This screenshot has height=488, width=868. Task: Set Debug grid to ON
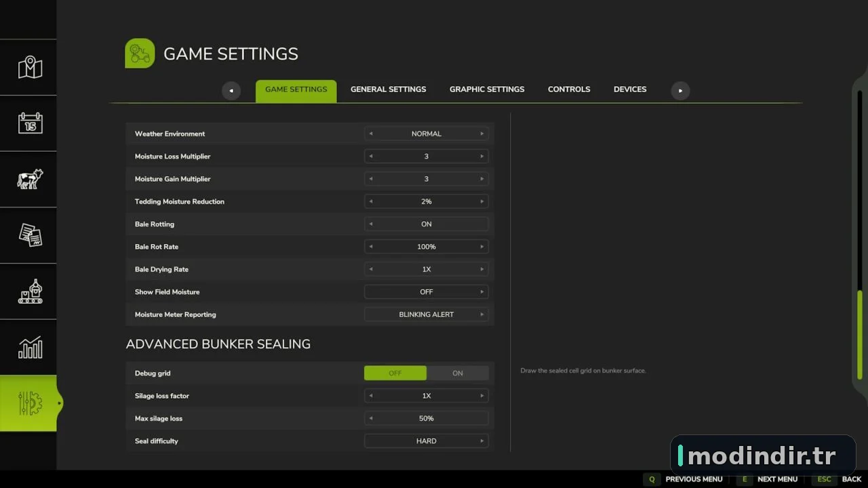click(458, 373)
